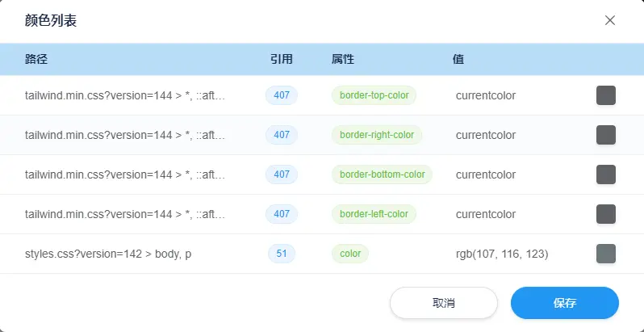
Task: Open the rgb(107, 116, 123) color swatch
Action: tap(605, 254)
